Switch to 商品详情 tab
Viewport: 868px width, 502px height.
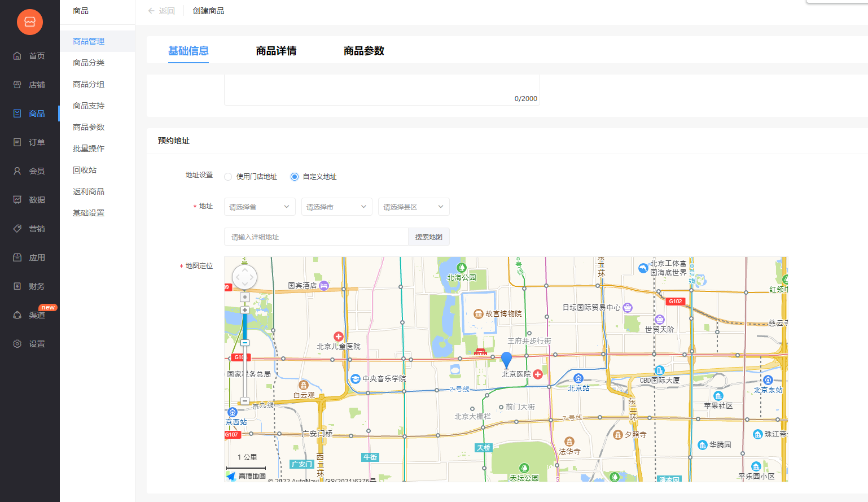tap(276, 51)
